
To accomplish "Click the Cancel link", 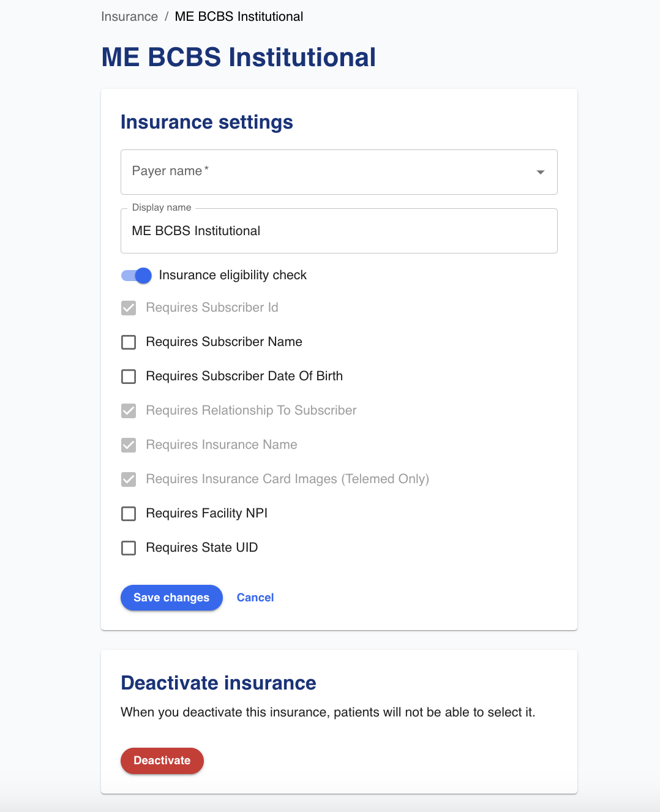I will coord(255,598).
